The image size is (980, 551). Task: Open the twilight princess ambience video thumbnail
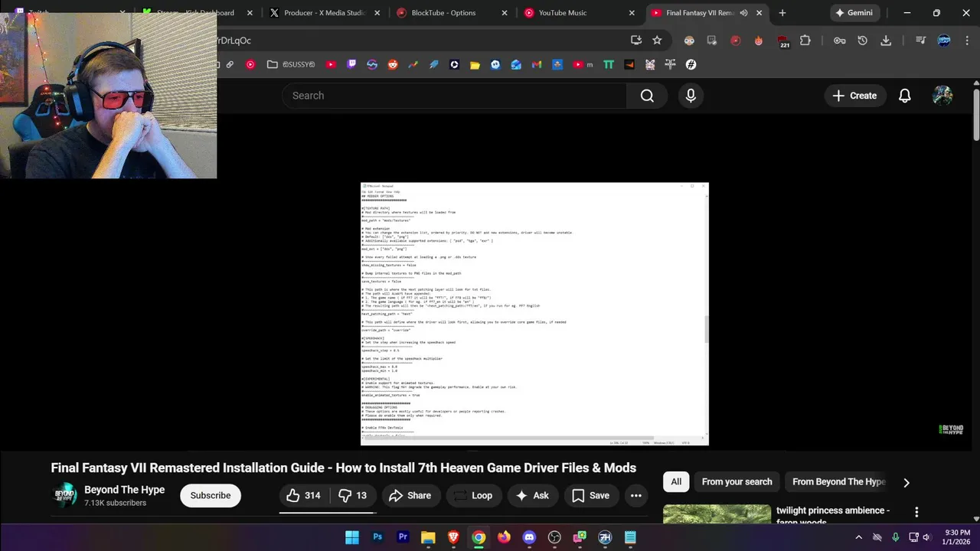pos(717,514)
